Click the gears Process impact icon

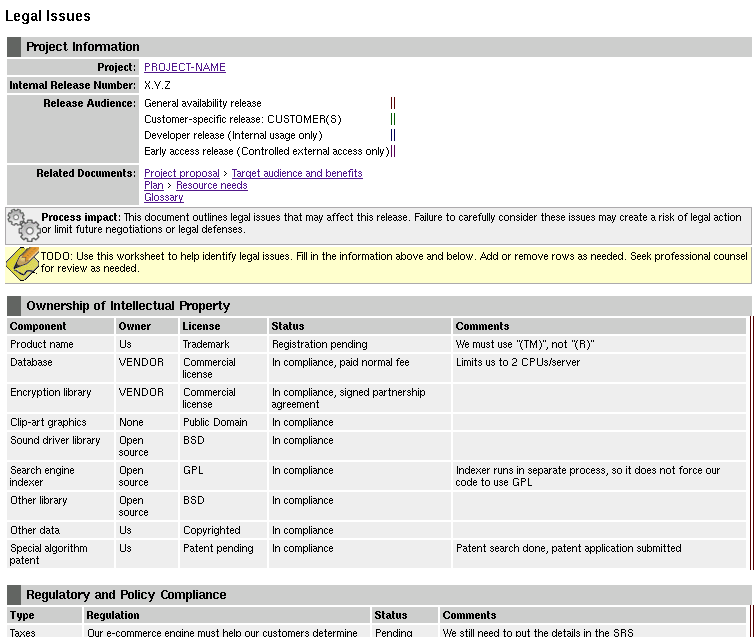(x=24, y=225)
